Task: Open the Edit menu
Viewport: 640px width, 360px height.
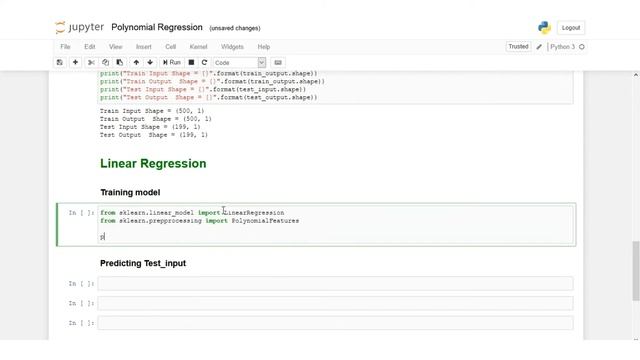Action: coord(90,47)
